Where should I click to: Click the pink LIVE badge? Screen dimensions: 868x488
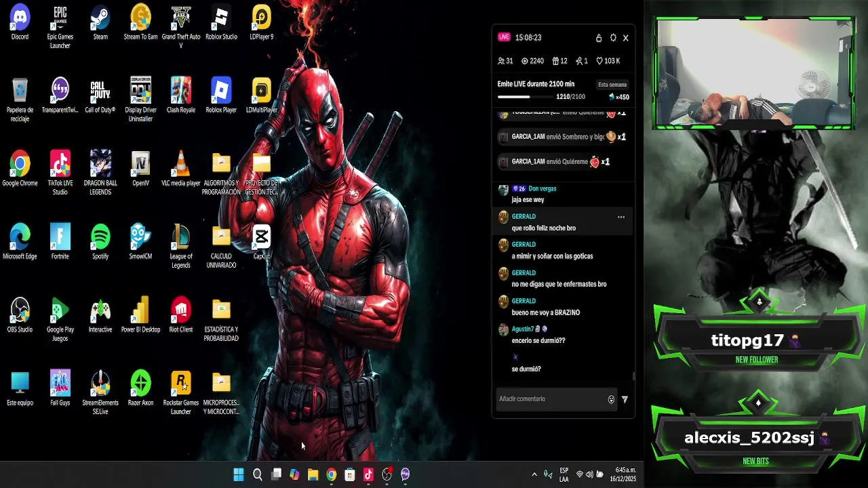tap(503, 37)
